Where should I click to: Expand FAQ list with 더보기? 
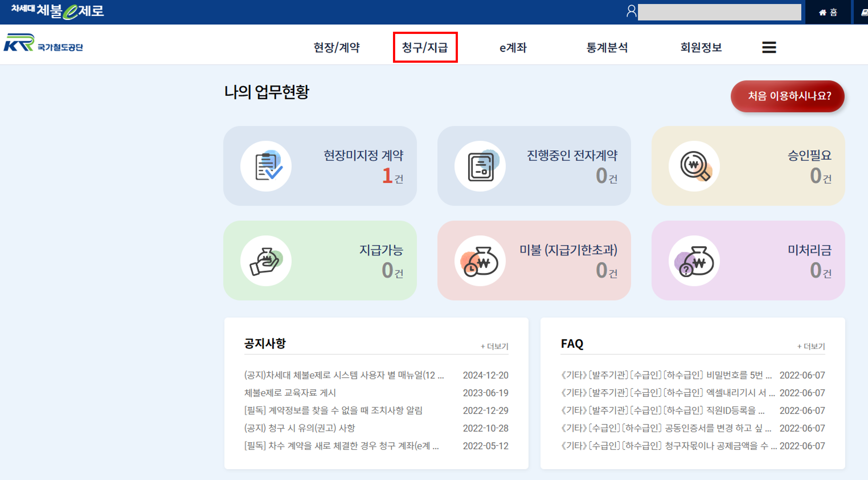click(811, 346)
